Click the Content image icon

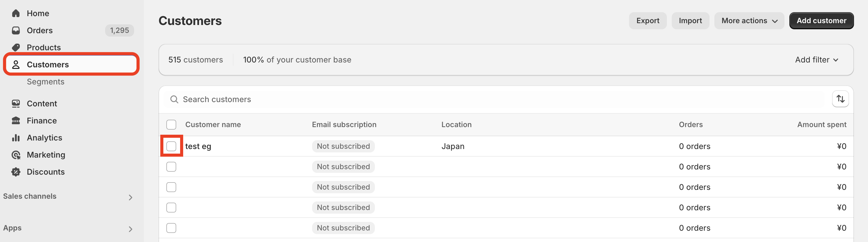[16, 103]
